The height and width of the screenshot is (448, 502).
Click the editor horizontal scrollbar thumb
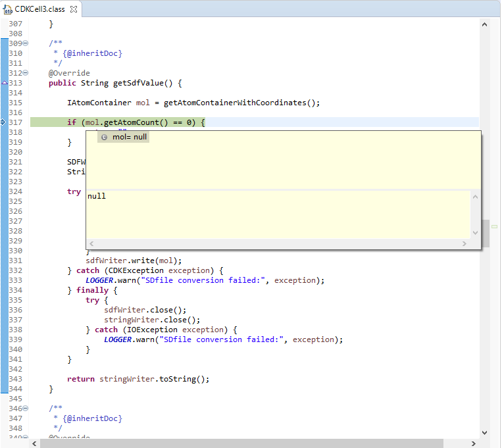click(241, 443)
